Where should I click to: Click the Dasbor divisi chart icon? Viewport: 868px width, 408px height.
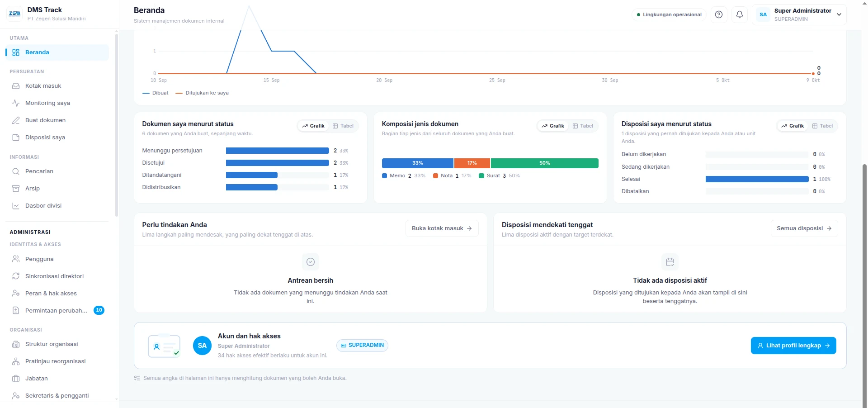tap(16, 206)
